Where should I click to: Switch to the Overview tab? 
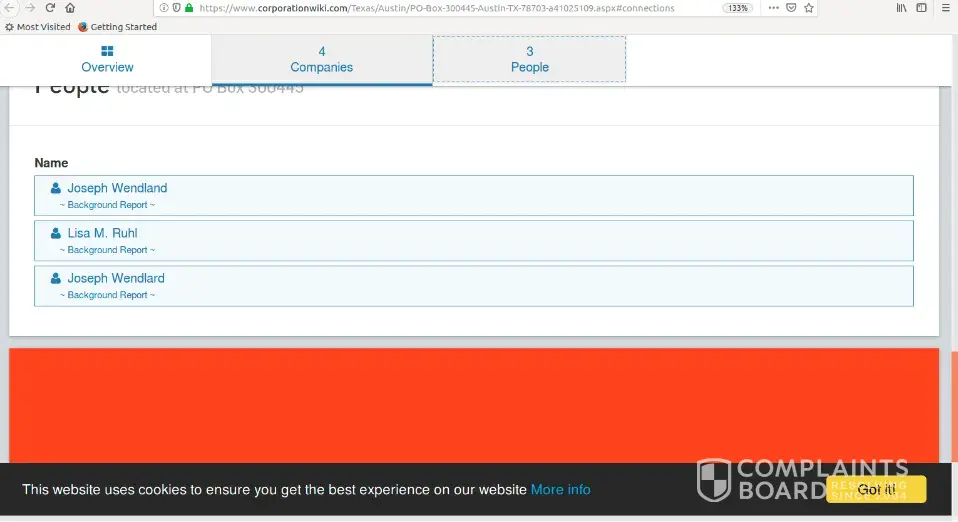[107, 60]
